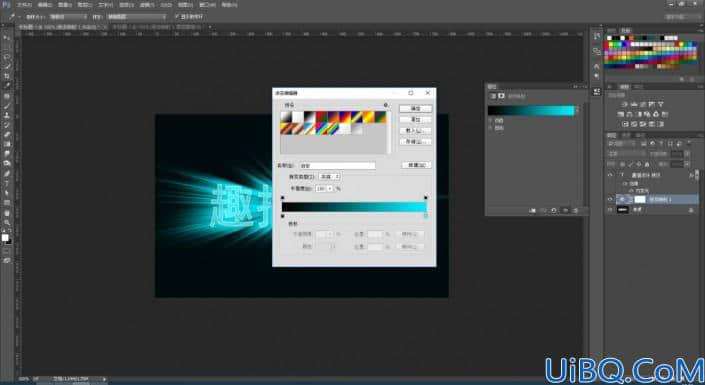The width and height of the screenshot is (705, 385).
Task: Switch to the first document tab
Action: tap(62, 27)
